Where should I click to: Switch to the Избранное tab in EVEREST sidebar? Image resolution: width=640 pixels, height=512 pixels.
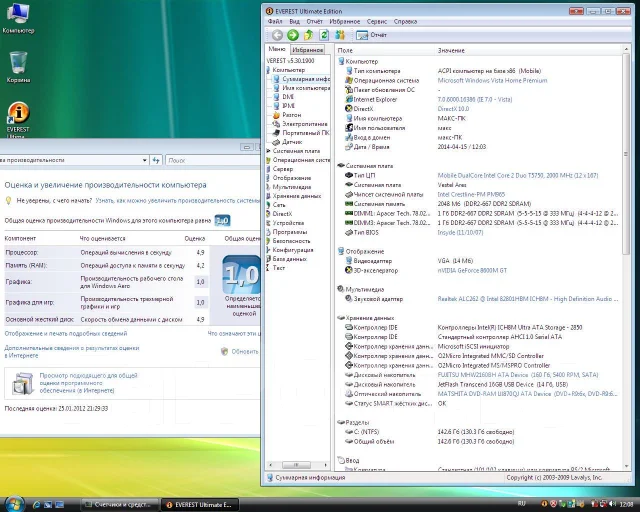pos(307,50)
